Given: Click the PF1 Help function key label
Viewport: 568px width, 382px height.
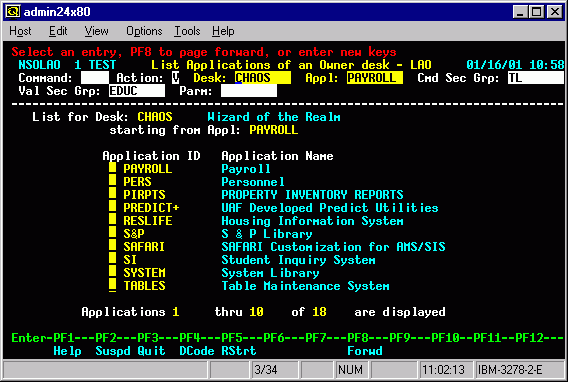Looking at the screenshot, I should pos(67,350).
